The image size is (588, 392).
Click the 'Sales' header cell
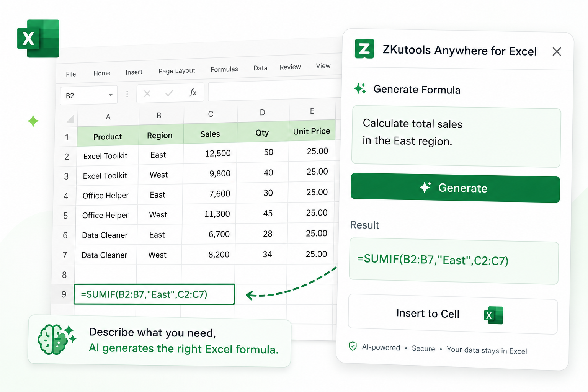point(210,134)
